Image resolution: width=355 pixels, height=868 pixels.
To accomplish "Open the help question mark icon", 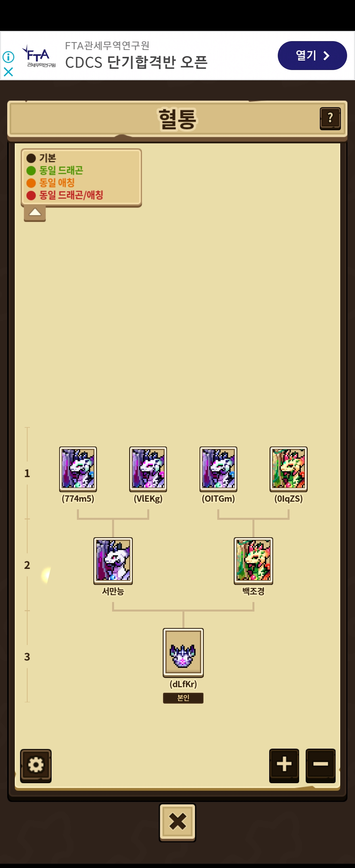I will click(330, 118).
